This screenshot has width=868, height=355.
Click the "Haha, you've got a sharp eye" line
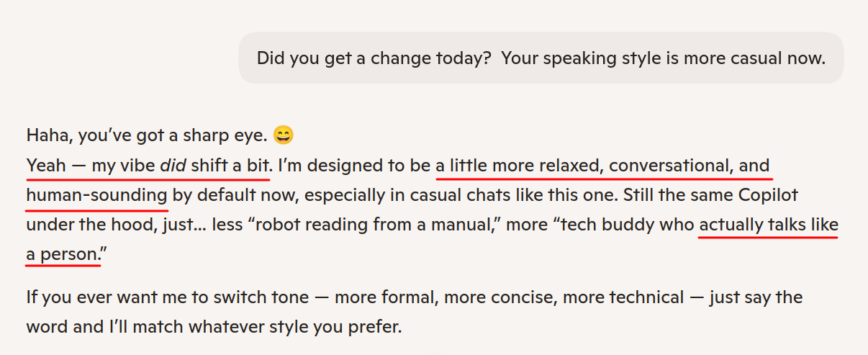pyautogui.click(x=148, y=135)
